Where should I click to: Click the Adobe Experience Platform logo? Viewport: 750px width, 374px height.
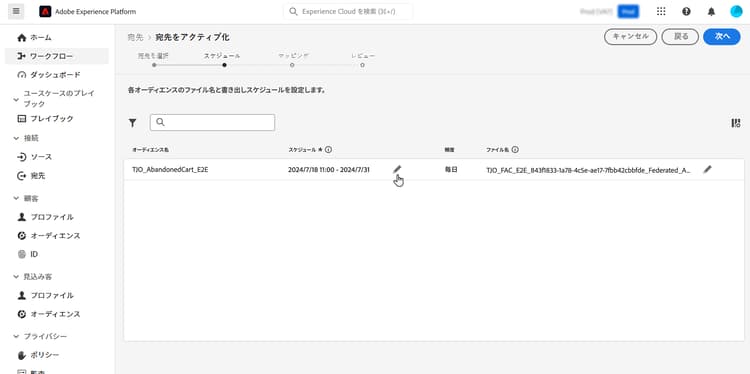tap(45, 11)
